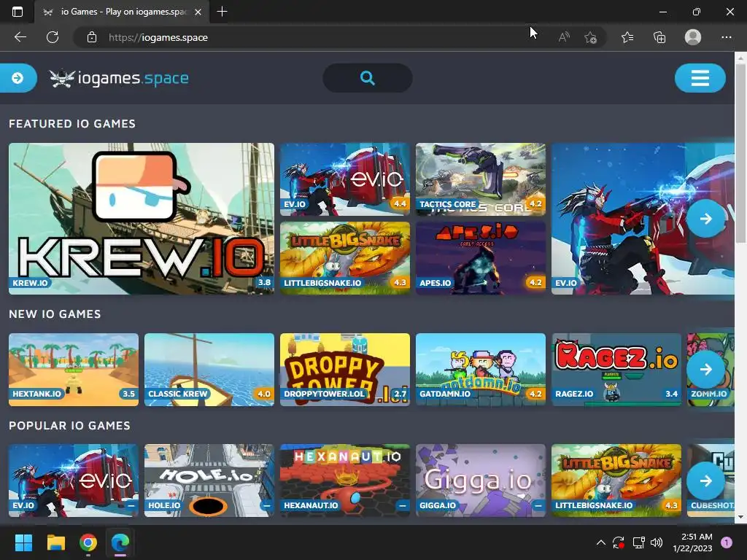Open Hexanaut.io popular game
This screenshot has width=747, height=560.
point(345,481)
